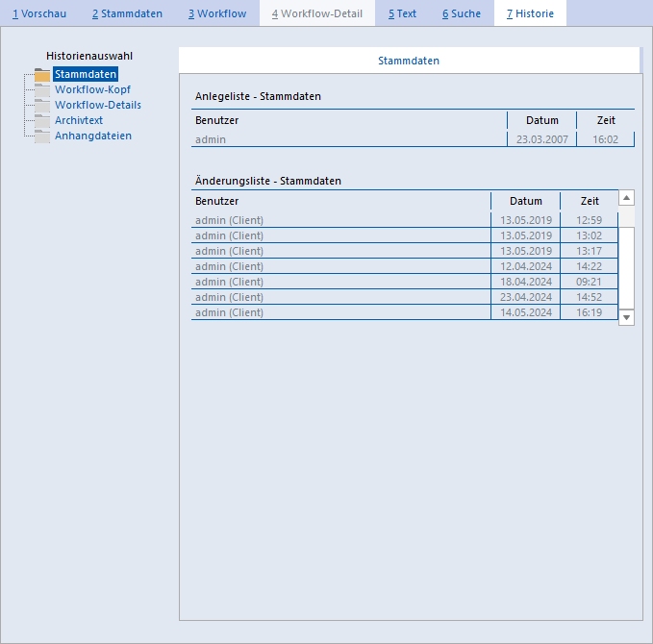Click the orange Stammdaten folder icon
This screenshot has height=644, width=653.
coord(42,75)
